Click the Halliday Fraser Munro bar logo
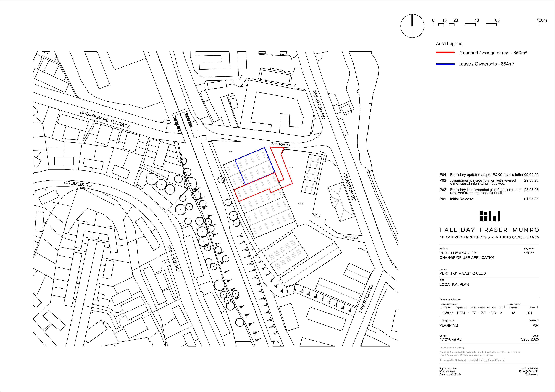 (490, 216)
